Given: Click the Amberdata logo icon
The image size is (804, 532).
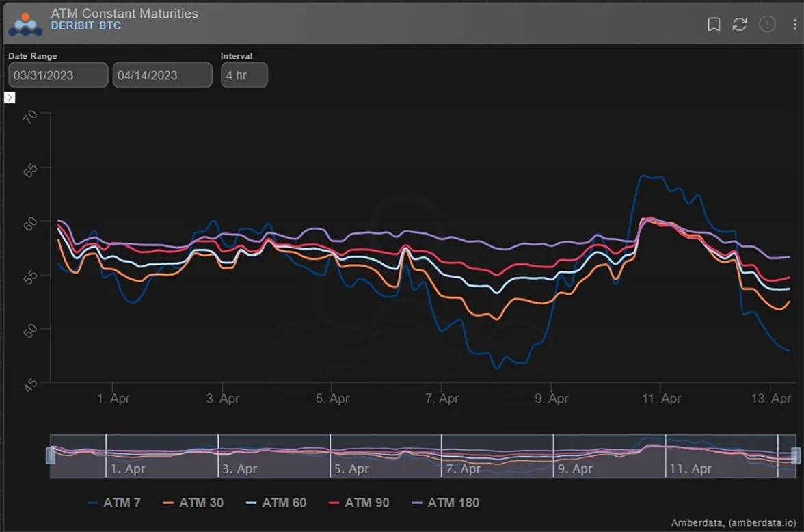Looking at the screenshot, I should pos(25,24).
